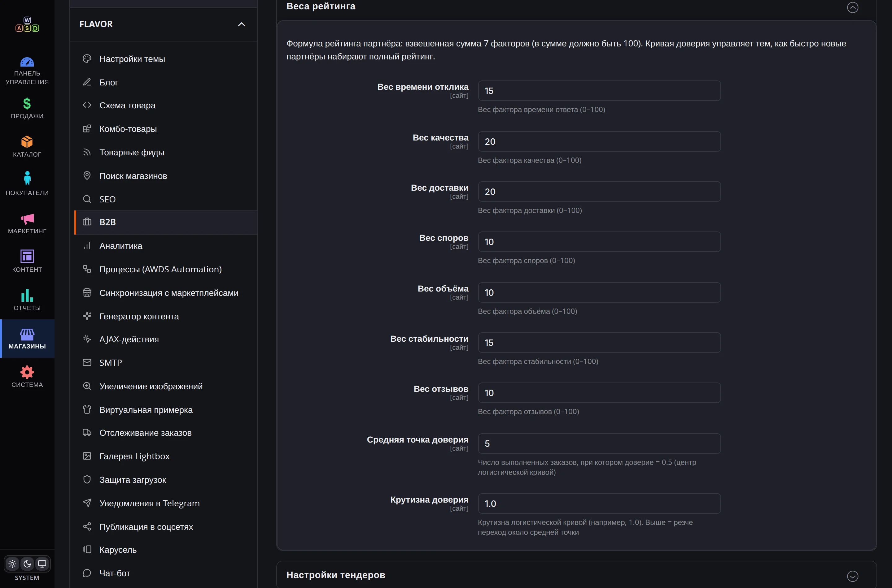
Task: Click the Вес доставки input field
Action: (599, 192)
